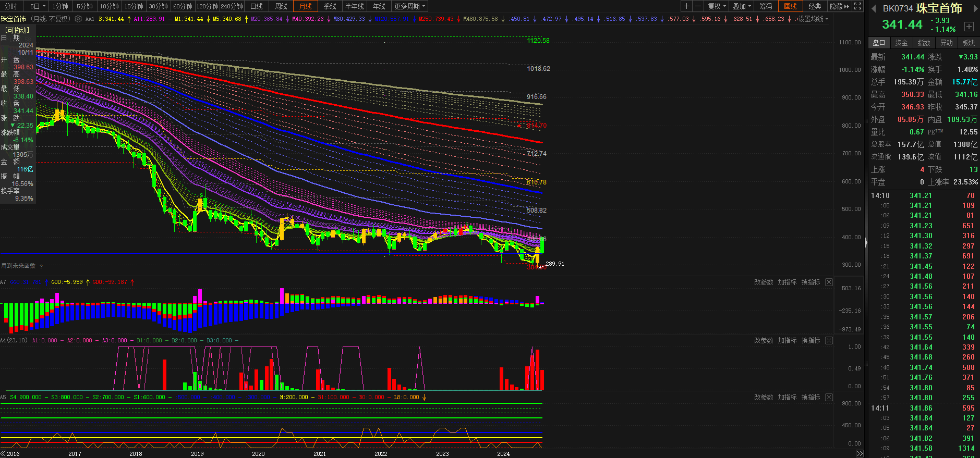Click 加指标 in the A5 panel
The height and width of the screenshot is (458, 980).
coord(787,397)
